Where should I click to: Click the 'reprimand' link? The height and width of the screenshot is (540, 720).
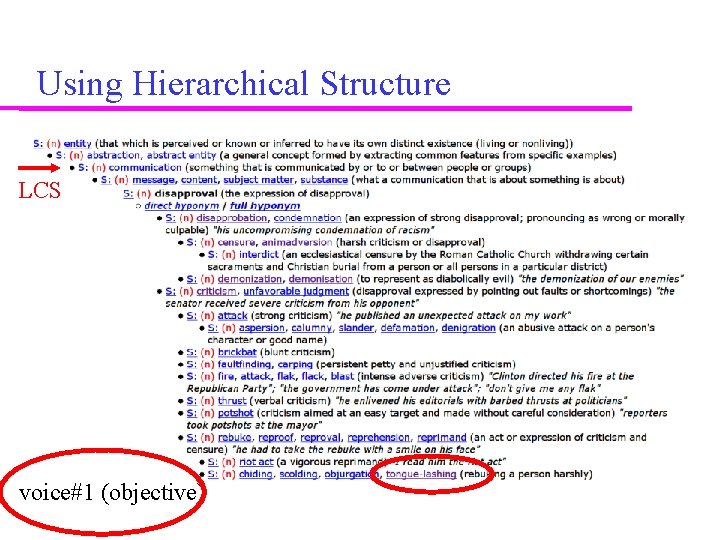click(x=441, y=437)
